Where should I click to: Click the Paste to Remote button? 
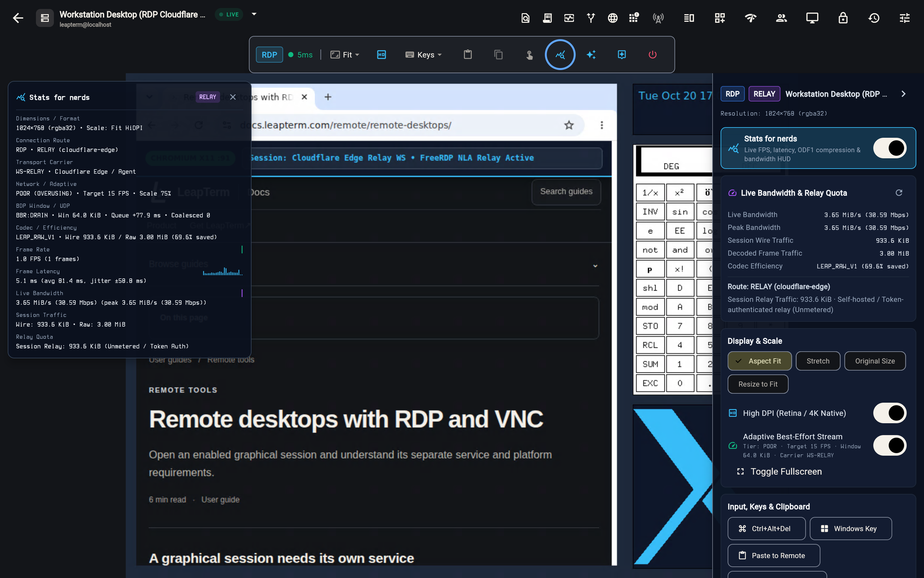click(x=774, y=556)
